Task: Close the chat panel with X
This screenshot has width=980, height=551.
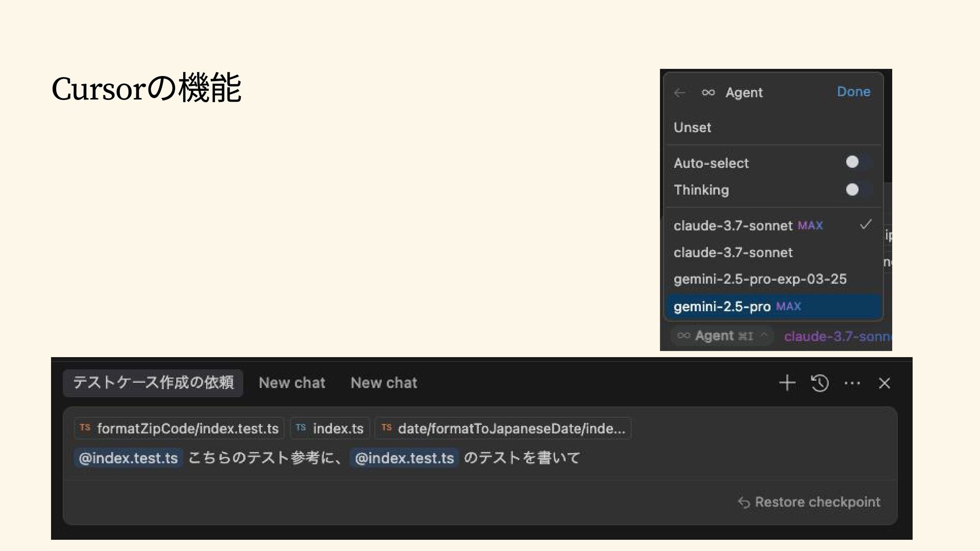Action: click(x=884, y=383)
